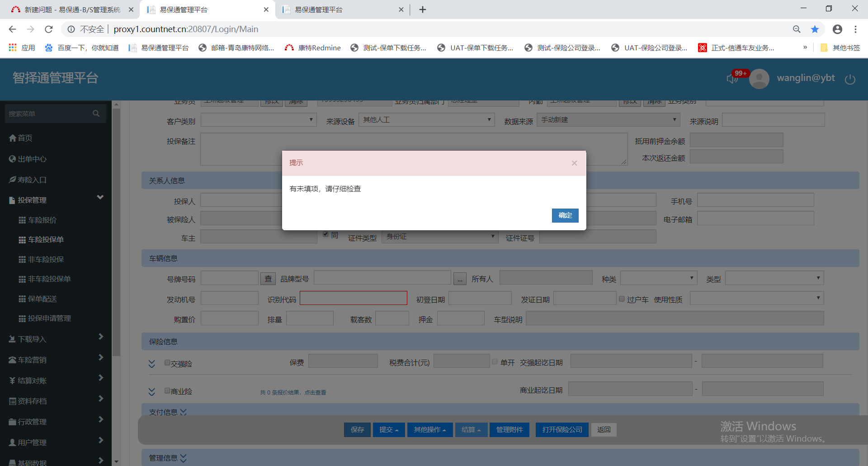Screen dimensions: 868x466
Task: Expand the 交强险 row chevron
Action: pos(152,364)
